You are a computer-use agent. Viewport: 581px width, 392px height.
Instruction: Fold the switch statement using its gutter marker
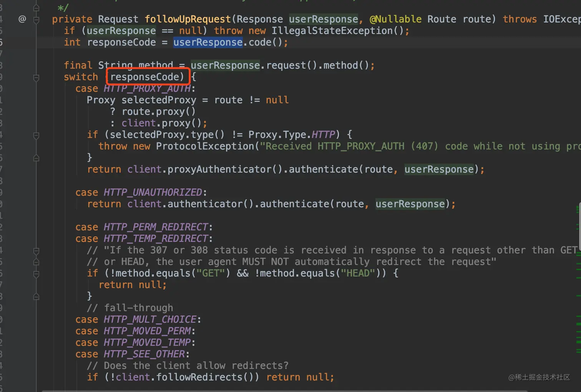click(36, 78)
